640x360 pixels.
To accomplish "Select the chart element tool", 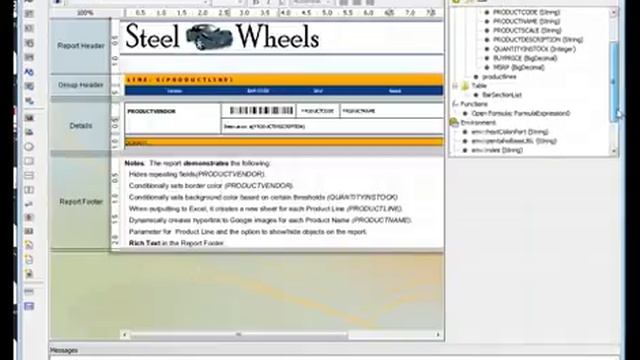I will click(x=29, y=218).
